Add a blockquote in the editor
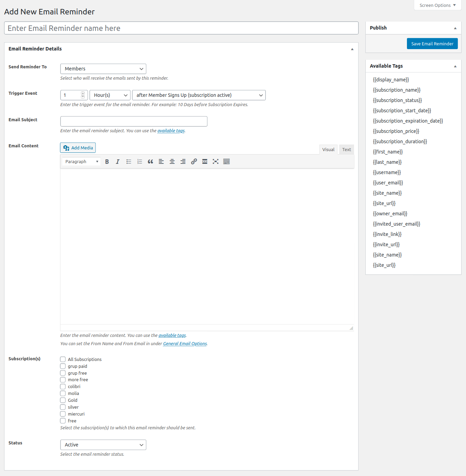This screenshot has width=466, height=476. click(x=150, y=161)
